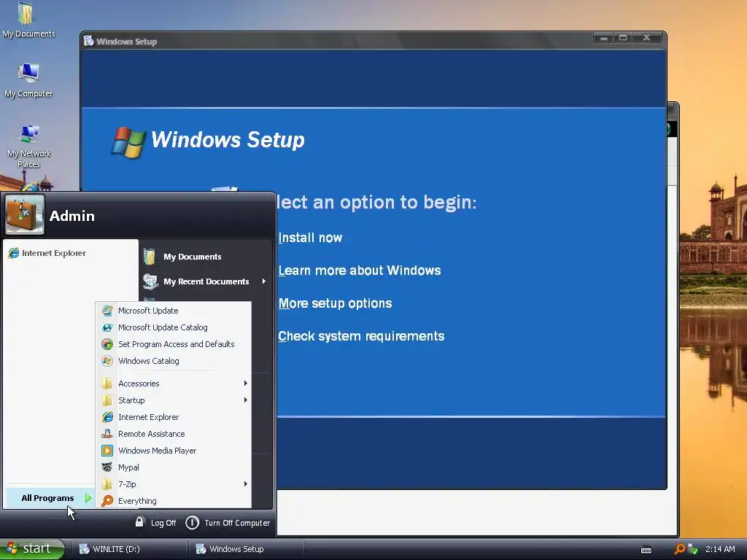Click the Turn Off power icon
Image resolution: width=747 pixels, height=560 pixels.
192,523
